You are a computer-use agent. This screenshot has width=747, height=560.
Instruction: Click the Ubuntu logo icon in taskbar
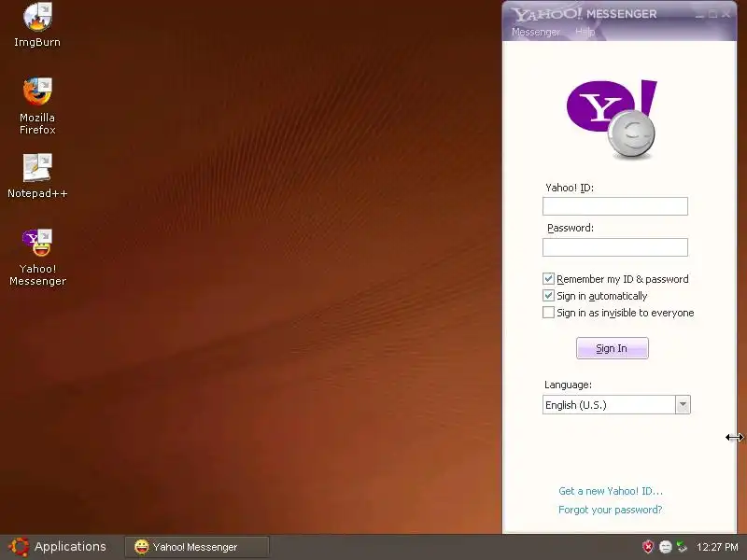(x=19, y=547)
